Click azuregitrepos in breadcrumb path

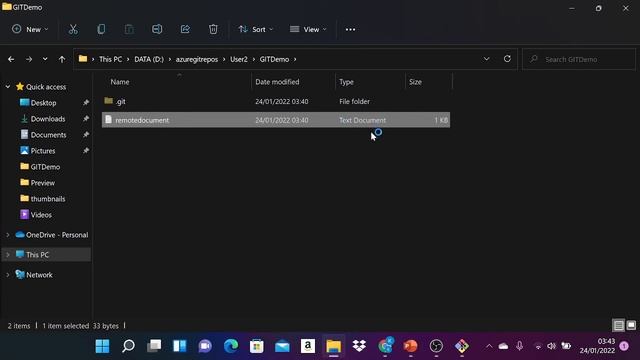coord(197,59)
